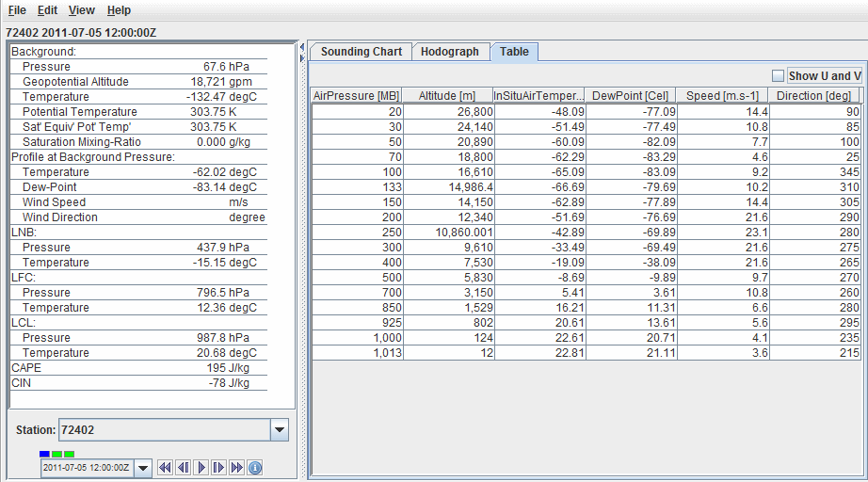This screenshot has width=868, height=482.
Task: Select the -66.69 temperature cell
Action: (x=539, y=187)
